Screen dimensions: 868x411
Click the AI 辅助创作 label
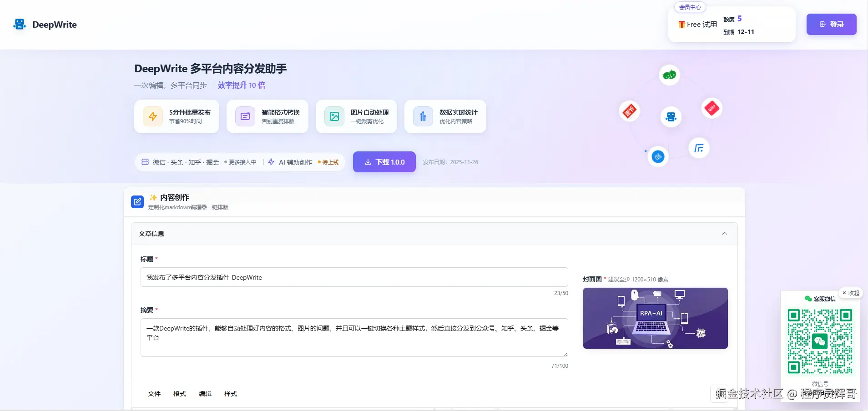[x=296, y=162]
